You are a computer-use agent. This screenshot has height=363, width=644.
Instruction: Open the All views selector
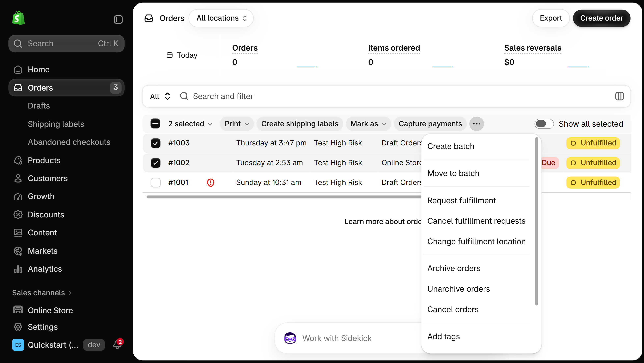[160, 96]
